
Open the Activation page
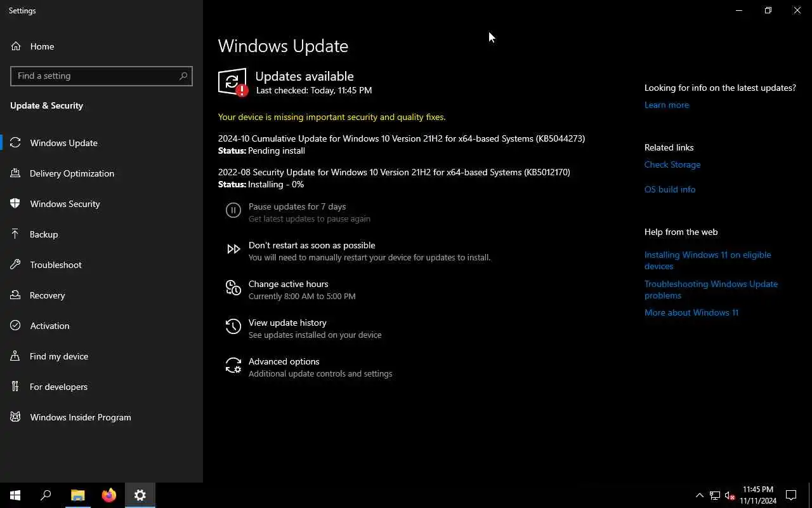click(101, 326)
